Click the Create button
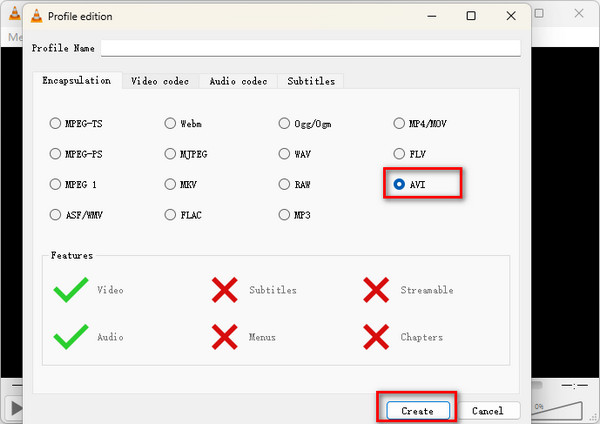 click(x=417, y=410)
